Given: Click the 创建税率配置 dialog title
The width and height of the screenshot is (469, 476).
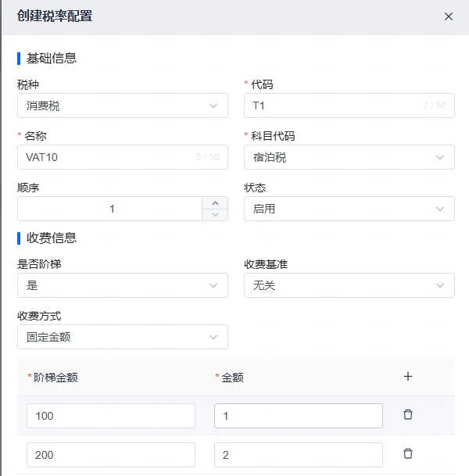Looking at the screenshot, I should 55,16.
